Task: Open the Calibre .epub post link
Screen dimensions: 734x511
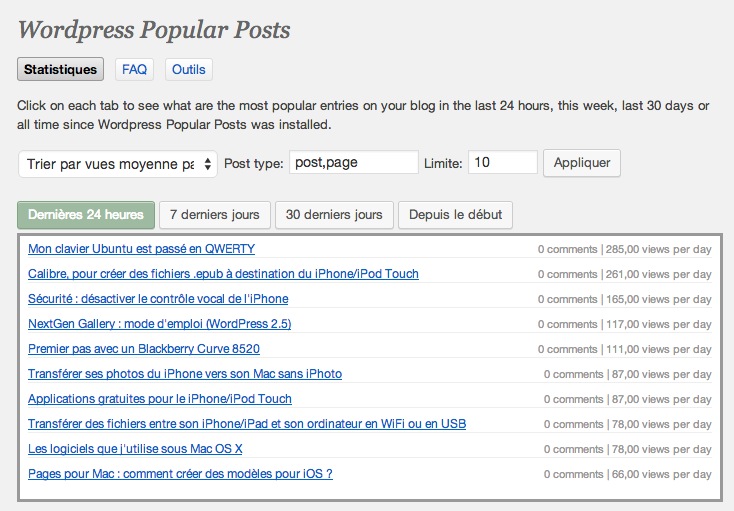Action: click(x=223, y=273)
